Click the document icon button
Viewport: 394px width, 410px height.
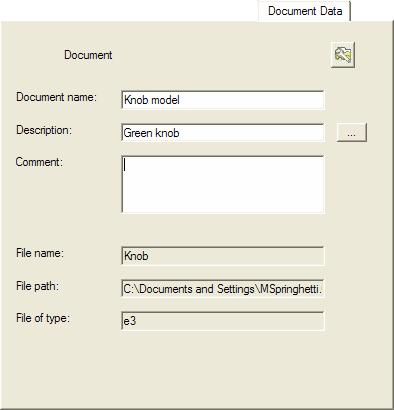coord(343,55)
